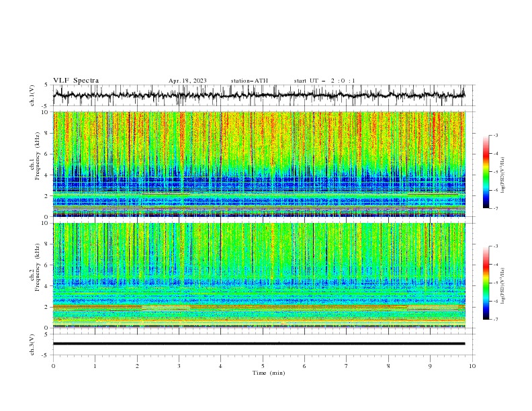Click the ch.2 spectrogram panel
Viewport: 532px width, 411px height.
(259, 275)
